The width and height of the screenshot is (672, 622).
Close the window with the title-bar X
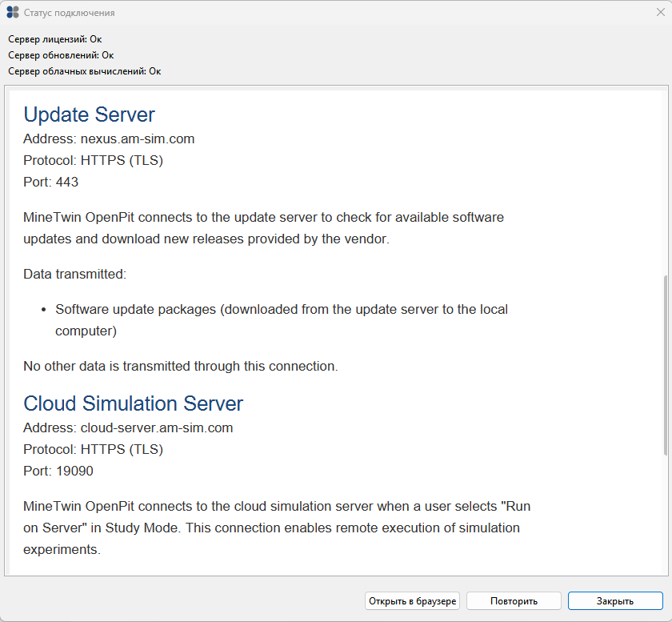[661, 13]
